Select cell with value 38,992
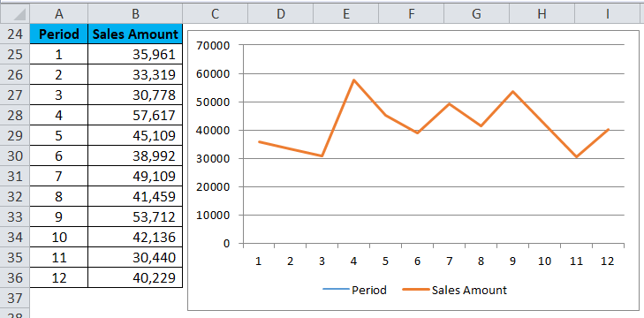The image size is (644, 318). (135, 156)
